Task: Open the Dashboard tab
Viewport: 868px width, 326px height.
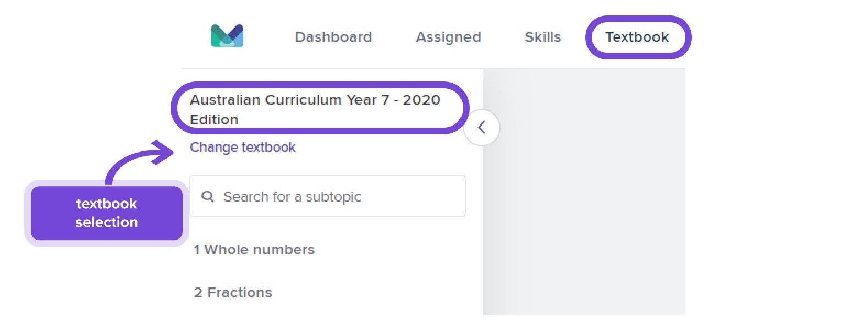Action: tap(333, 37)
